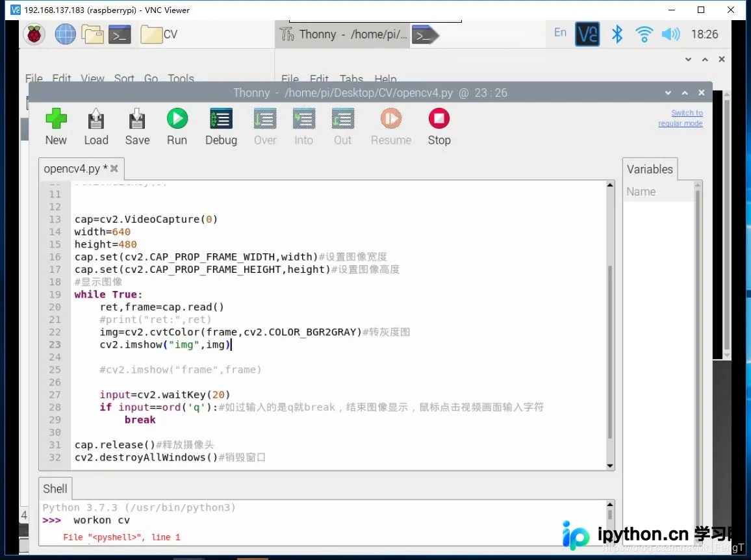The height and width of the screenshot is (560, 751).
Task: Click the cv2.imshow("img",img) line
Action: tap(165, 344)
